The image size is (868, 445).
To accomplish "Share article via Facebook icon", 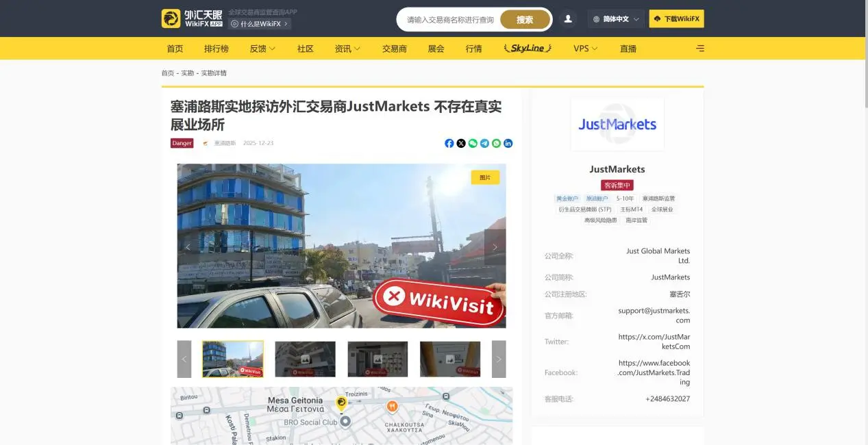I will tap(449, 143).
